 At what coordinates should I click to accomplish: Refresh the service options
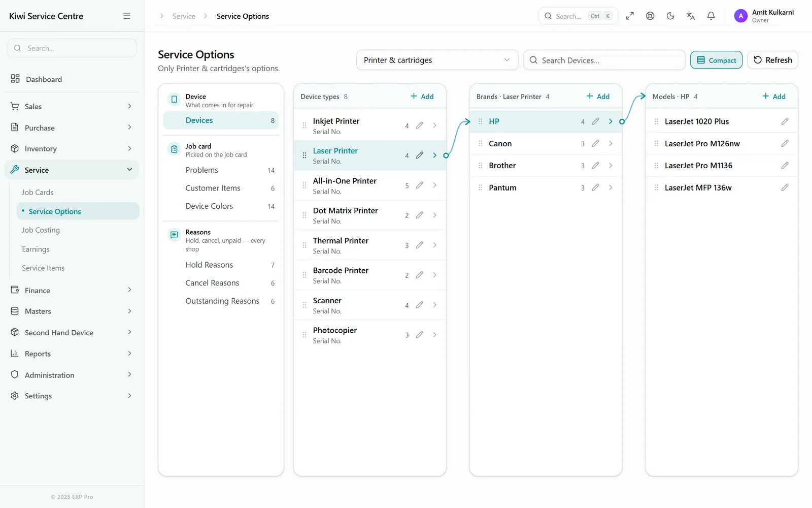point(773,60)
